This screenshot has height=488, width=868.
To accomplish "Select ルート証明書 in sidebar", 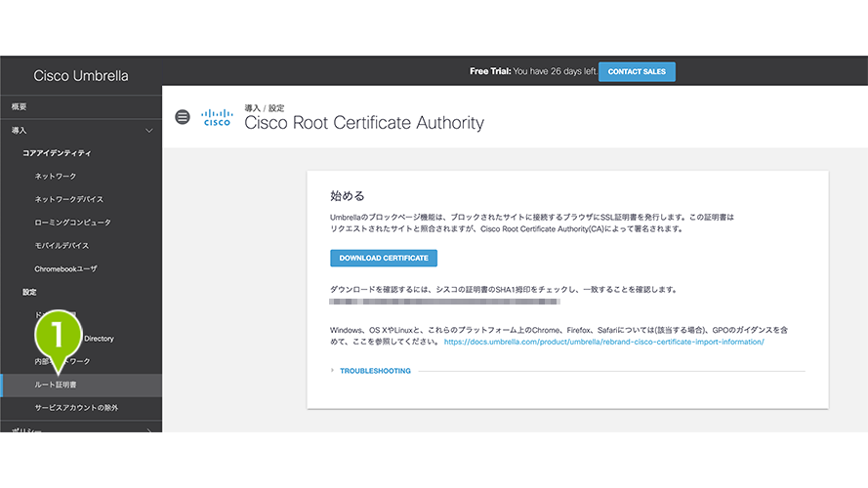I will [x=81, y=386].
